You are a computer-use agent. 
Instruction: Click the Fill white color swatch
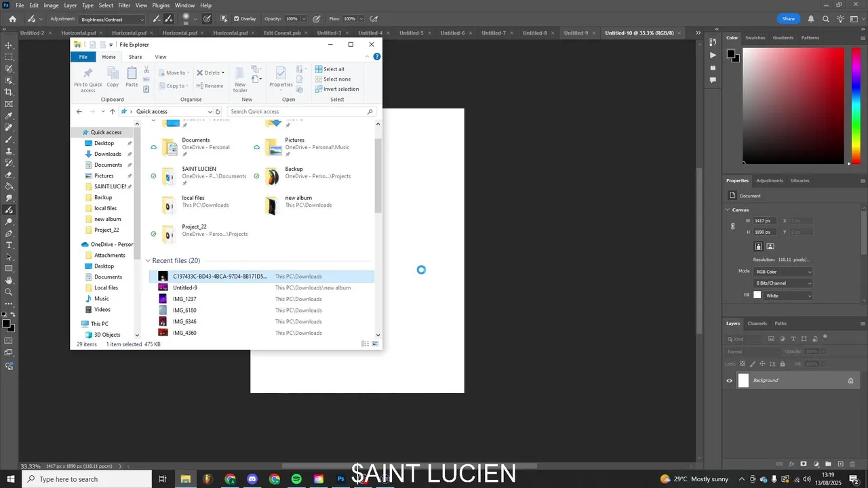coord(757,296)
